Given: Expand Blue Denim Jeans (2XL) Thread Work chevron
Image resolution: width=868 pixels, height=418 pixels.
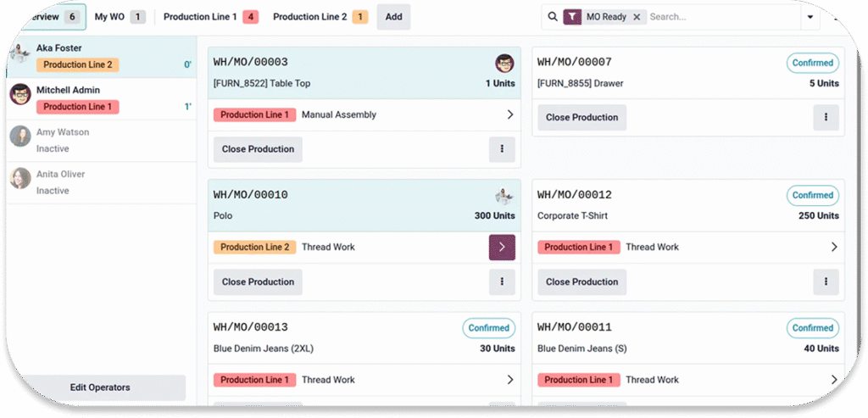Looking at the screenshot, I should tap(509, 380).
